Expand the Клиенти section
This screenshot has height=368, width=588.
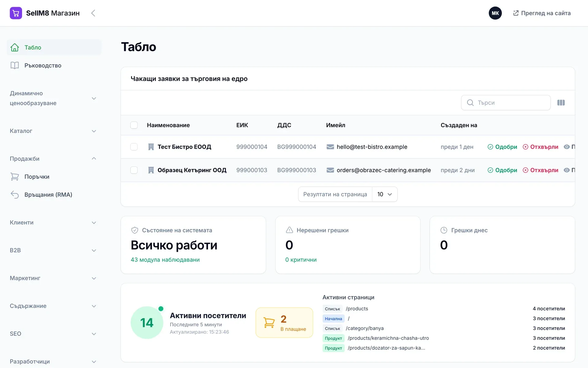tap(54, 223)
